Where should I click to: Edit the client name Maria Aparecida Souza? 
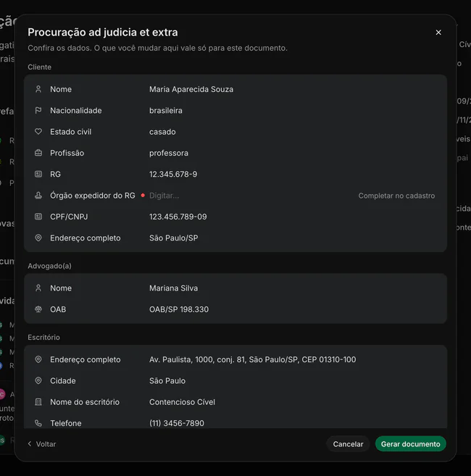click(x=191, y=89)
